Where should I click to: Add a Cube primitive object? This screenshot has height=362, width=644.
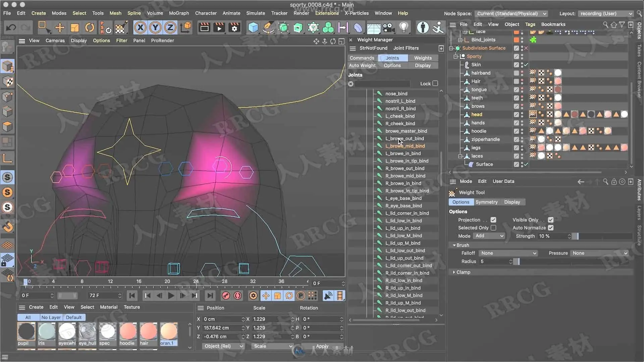[x=253, y=27]
